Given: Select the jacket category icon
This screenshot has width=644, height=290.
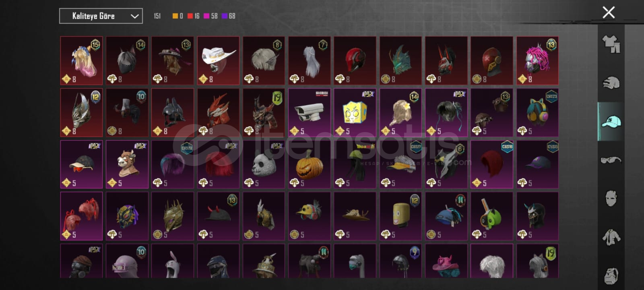Looking at the screenshot, I should (611, 237).
